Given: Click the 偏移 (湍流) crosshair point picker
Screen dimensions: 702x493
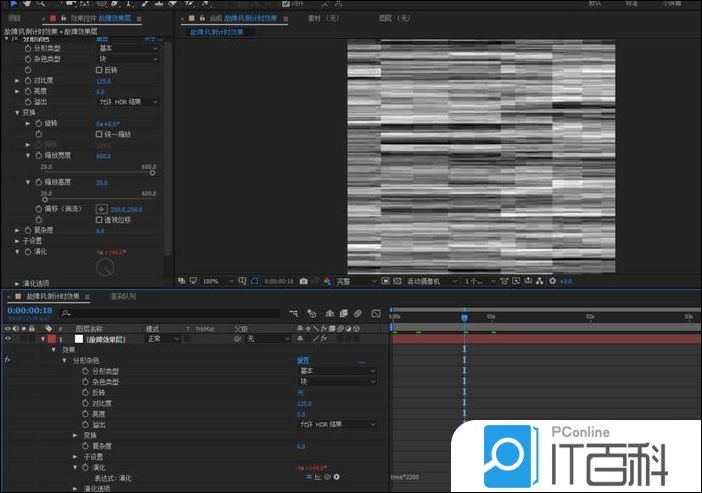Looking at the screenshot, I should point(100,208).
